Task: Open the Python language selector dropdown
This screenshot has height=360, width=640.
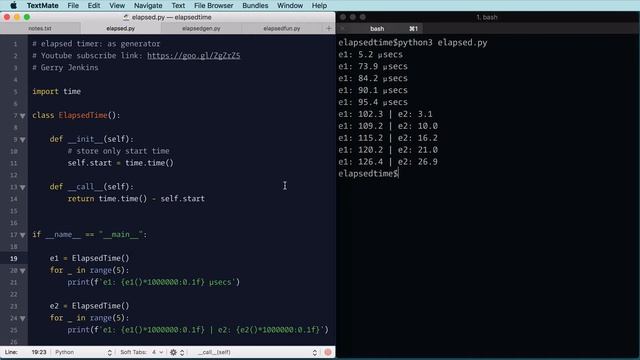Action: click(83, 352)
